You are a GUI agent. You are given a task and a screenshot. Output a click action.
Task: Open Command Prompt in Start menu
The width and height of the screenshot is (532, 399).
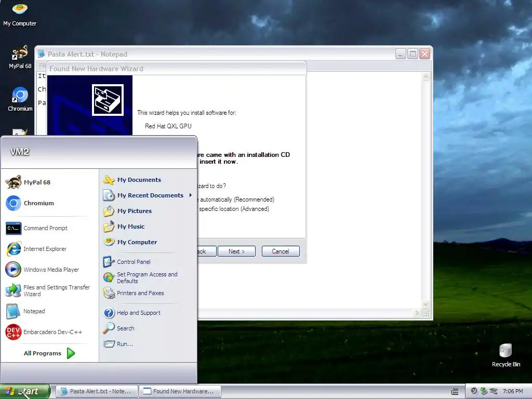(49, 228)
